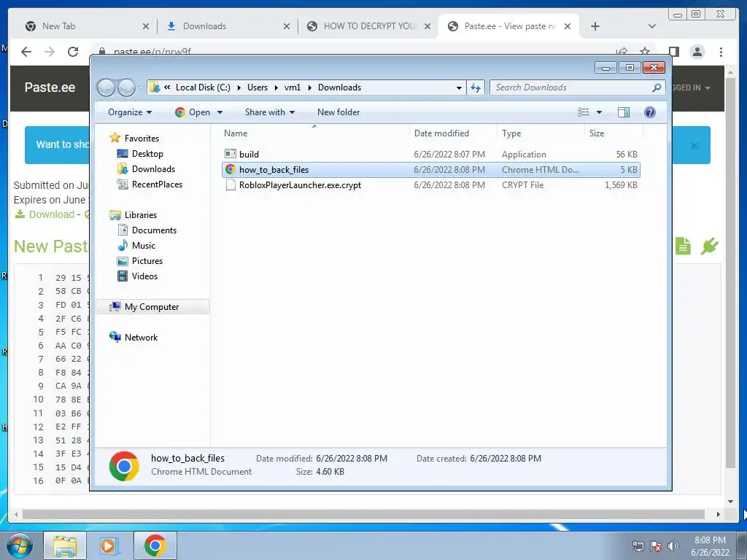Open Windows Explorer taskbar icon

click(65, 545)
